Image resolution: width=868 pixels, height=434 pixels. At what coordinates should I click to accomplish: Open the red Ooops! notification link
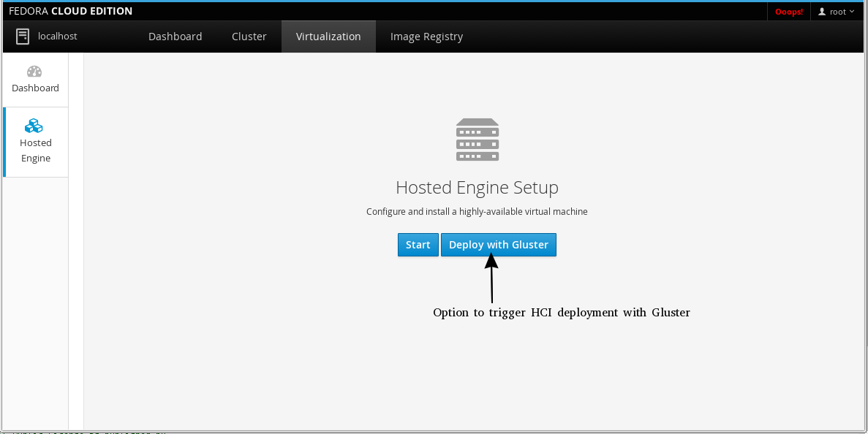click(x=788, y=11)
